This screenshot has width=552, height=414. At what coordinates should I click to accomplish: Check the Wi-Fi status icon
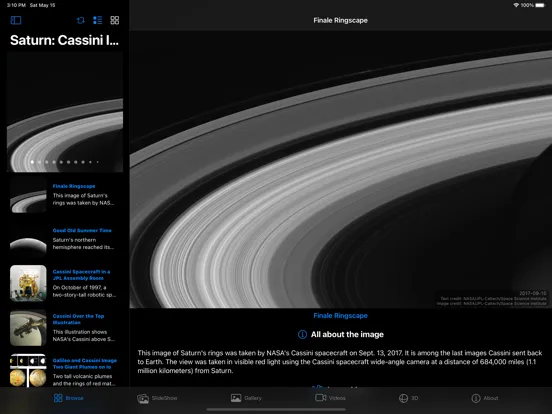[516, 5]
